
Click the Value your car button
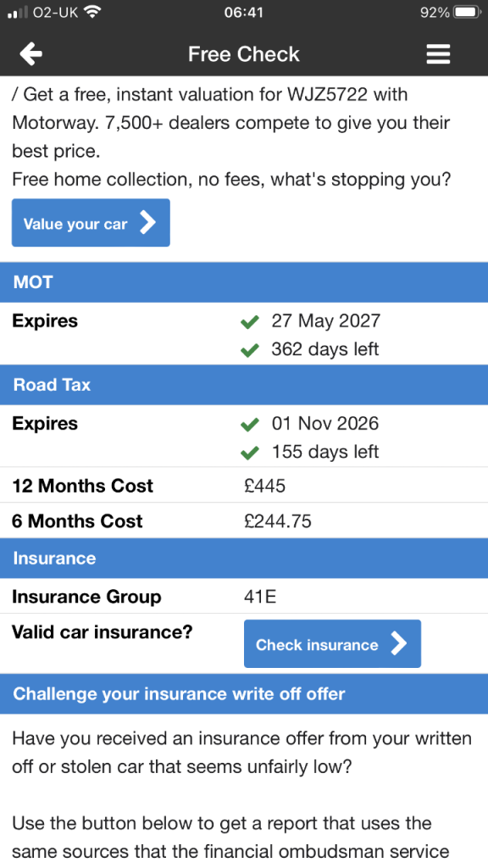pyautogui.click(x=91, y=223)
